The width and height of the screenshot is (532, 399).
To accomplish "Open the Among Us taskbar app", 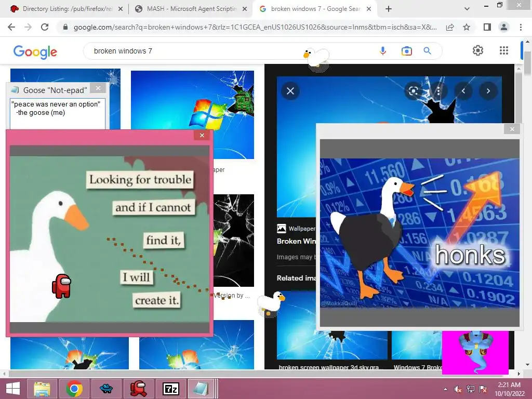I will tap(138, 389).
